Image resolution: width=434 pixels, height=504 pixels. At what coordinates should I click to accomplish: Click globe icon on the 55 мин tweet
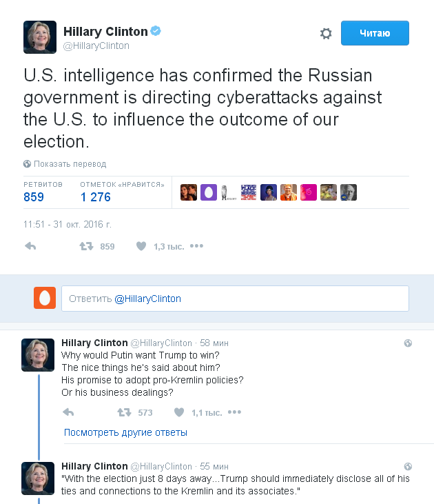pyautogui.click(x=408, y=467)
